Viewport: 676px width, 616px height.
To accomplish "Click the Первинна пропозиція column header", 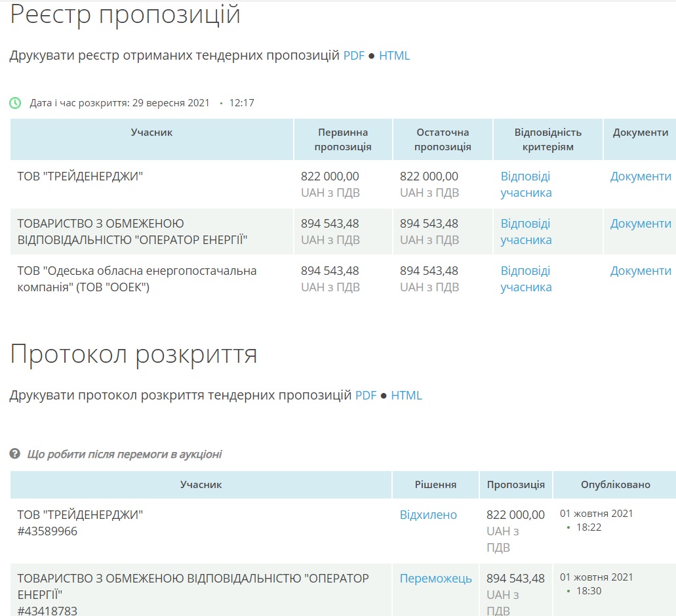I will 343,139.
